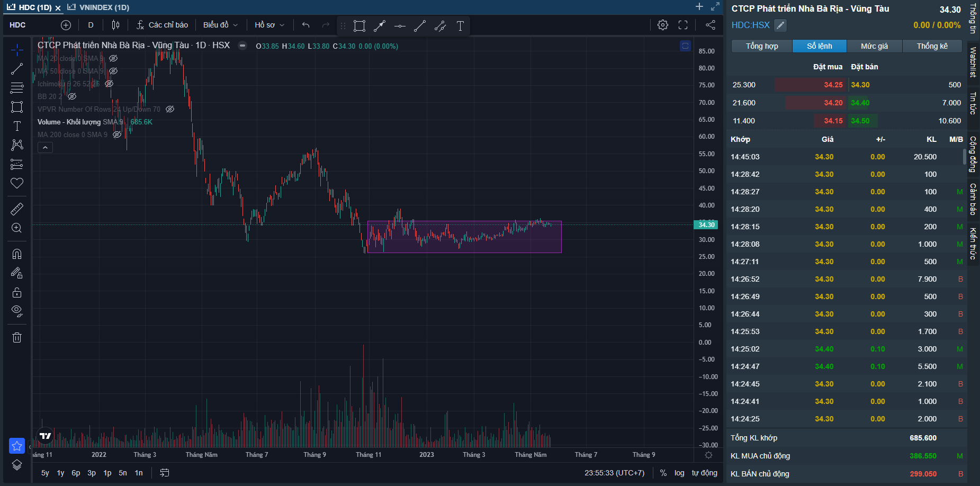Toggle percent scale mode
This screenshot has height=486, width=980.
[x=663, y=473]
